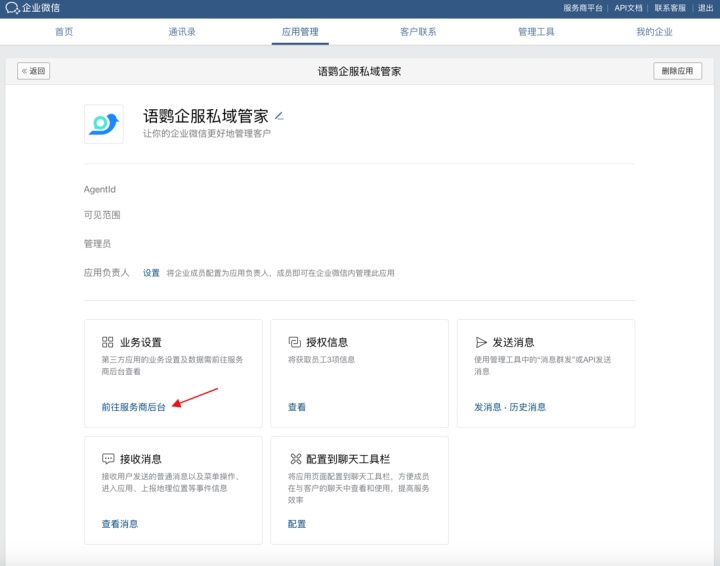The image size is (720, 566).
Task: Click the 授权信息 card icon
Action: [x=294, y=342]
